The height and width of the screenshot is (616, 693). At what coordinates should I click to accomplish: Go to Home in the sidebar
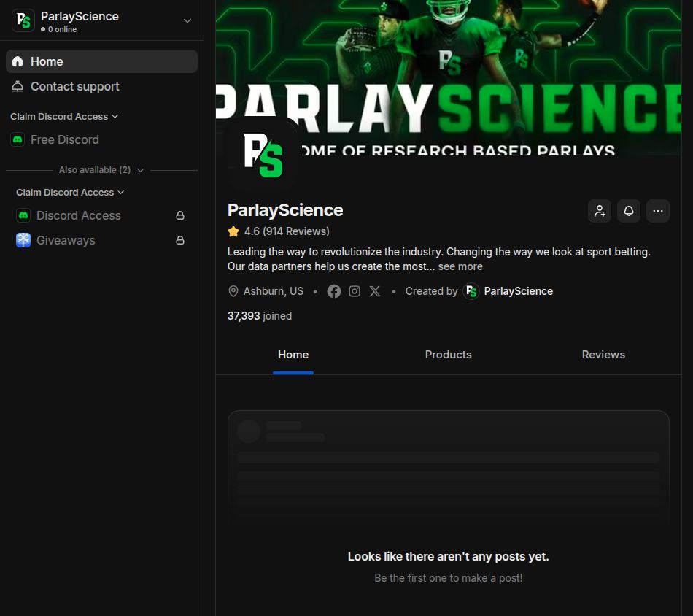(x=101, y=61)
